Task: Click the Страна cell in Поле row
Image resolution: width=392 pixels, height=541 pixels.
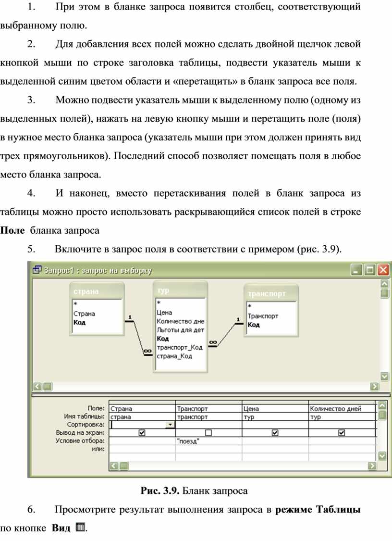Action: (x=142, y=408)
